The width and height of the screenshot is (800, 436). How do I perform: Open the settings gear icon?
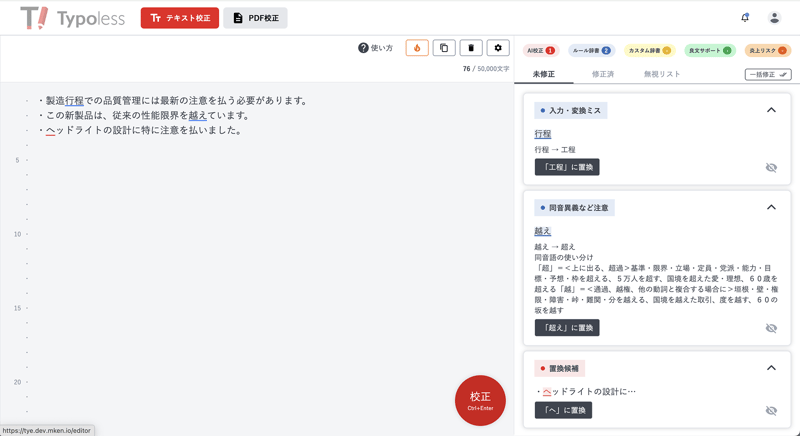click(498, 48)
